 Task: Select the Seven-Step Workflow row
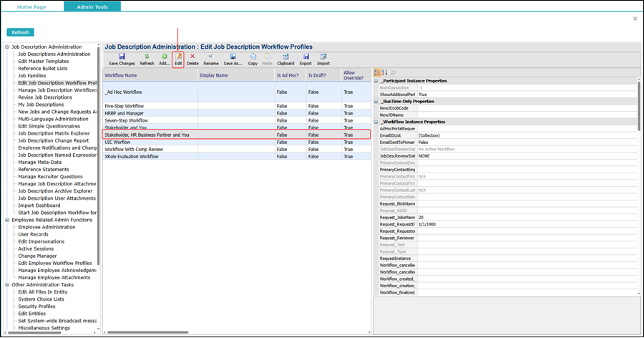127,120
